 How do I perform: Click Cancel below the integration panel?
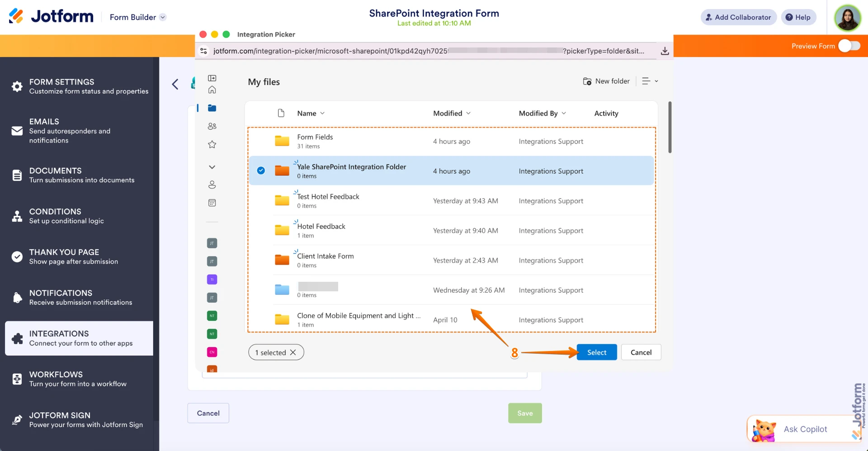(x=208, y=413)
